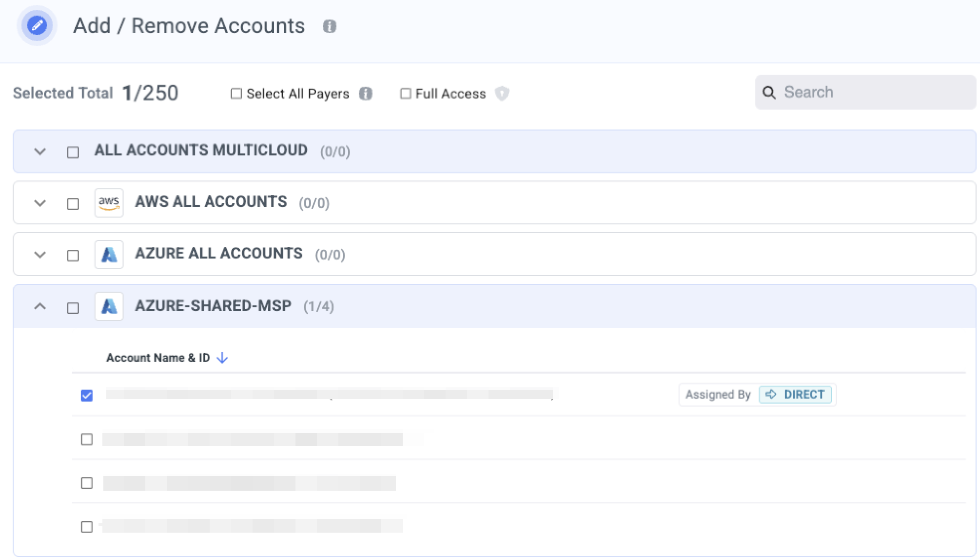
Task: Click the blue pencil edit icon
Action: 37,25
